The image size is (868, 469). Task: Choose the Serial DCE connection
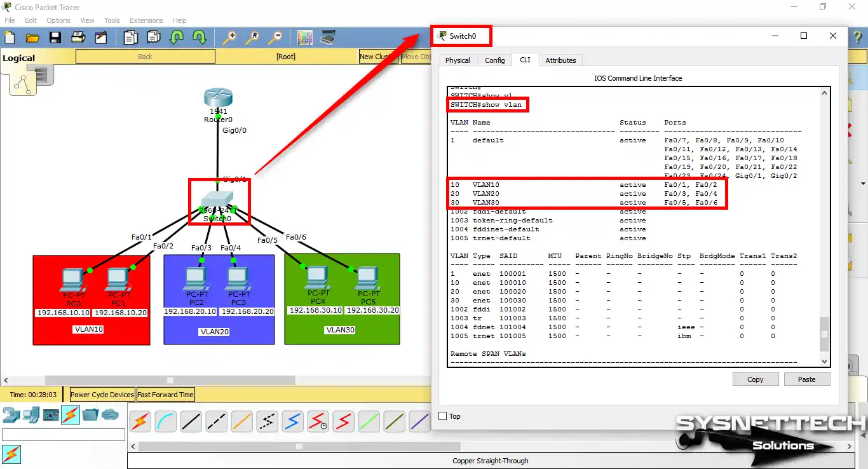318,421
